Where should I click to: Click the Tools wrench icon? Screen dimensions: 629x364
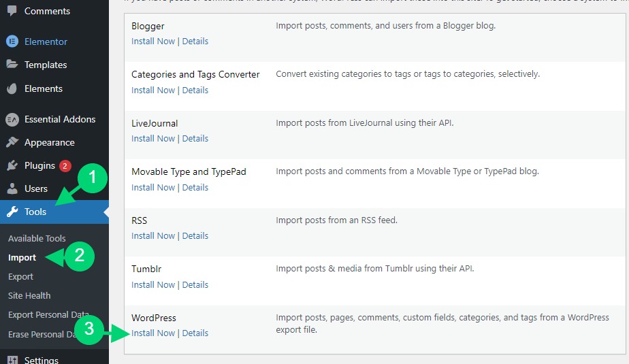12,212
